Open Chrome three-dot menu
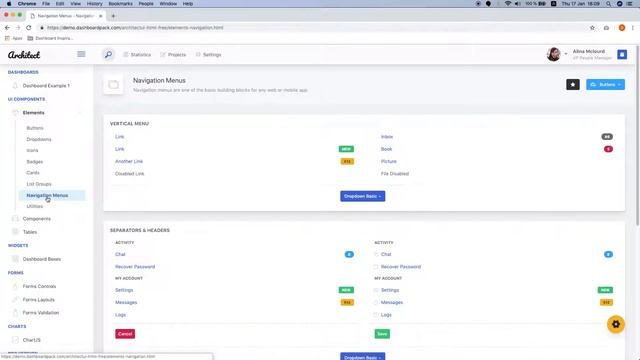The height and width of the screenshot is (360, 640). [x=633, y=28]
